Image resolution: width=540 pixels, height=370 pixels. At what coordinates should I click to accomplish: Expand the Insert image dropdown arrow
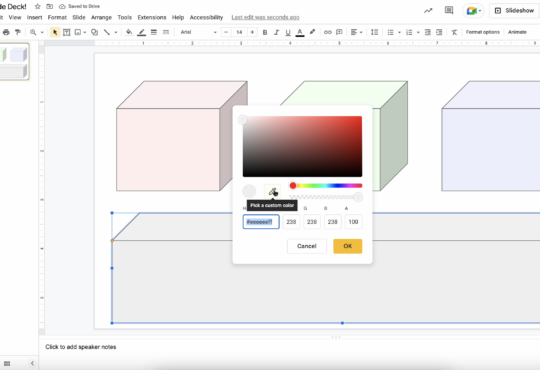85,32
